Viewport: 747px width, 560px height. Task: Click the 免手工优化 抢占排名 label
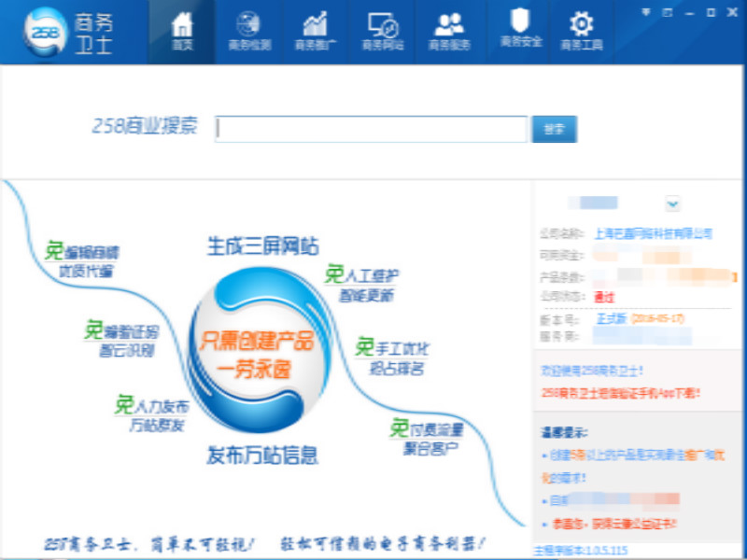pos(392,357)
